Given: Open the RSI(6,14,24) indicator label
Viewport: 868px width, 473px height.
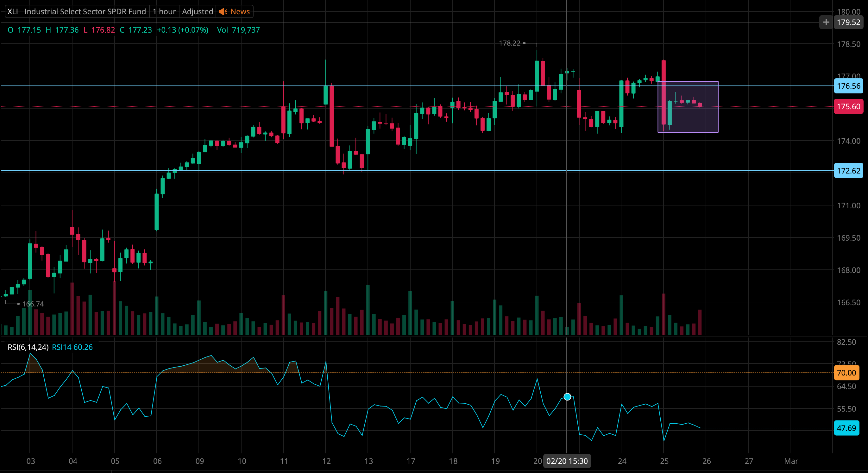Looking at the screenshot, I should tap(28, 347).
